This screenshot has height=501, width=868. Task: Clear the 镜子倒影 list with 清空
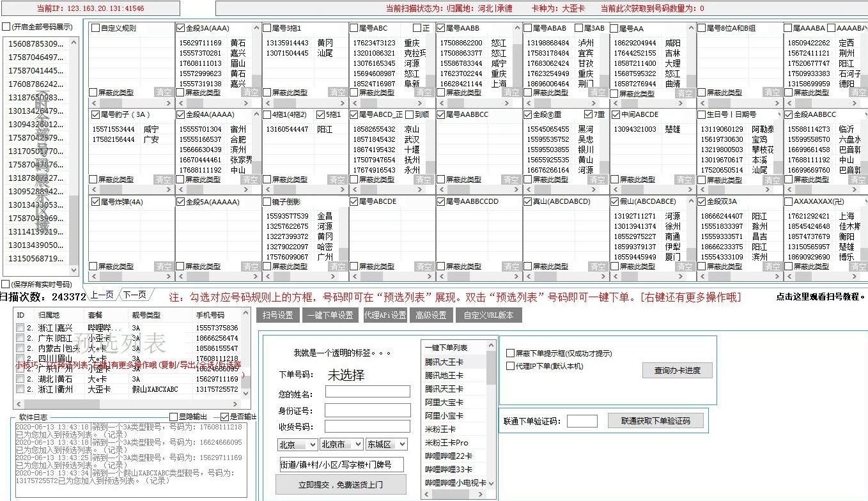337,266
